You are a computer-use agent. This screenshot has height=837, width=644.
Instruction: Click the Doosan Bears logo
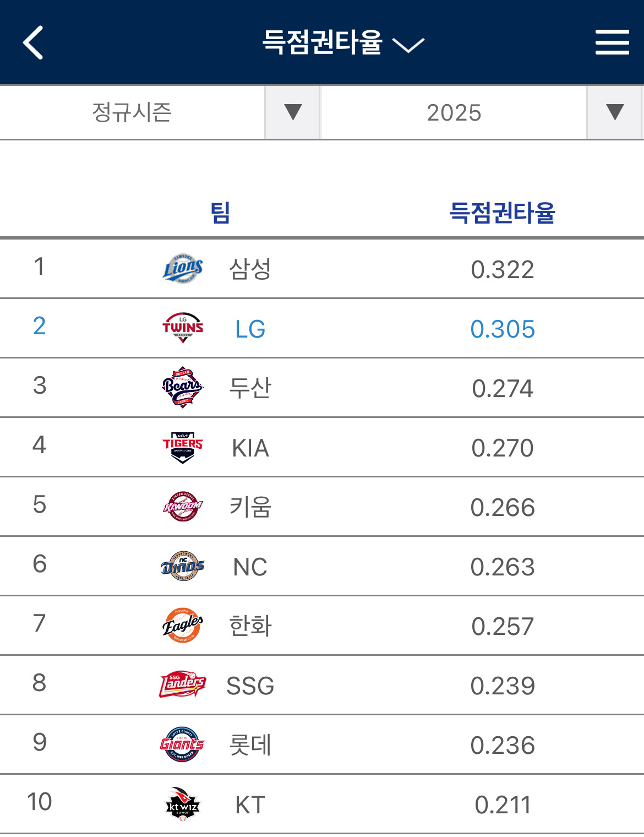[x=183, y=388]
